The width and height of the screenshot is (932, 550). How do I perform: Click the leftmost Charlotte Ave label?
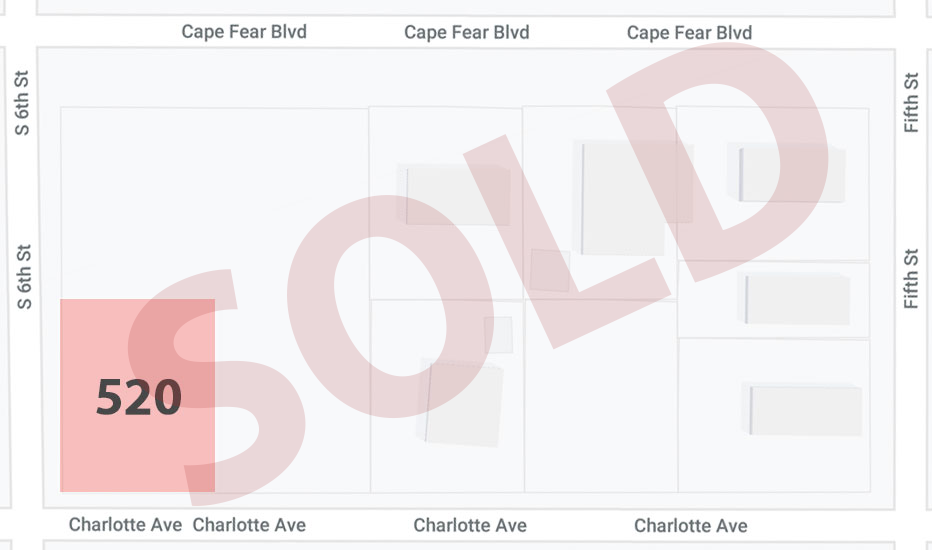[125, 525]
